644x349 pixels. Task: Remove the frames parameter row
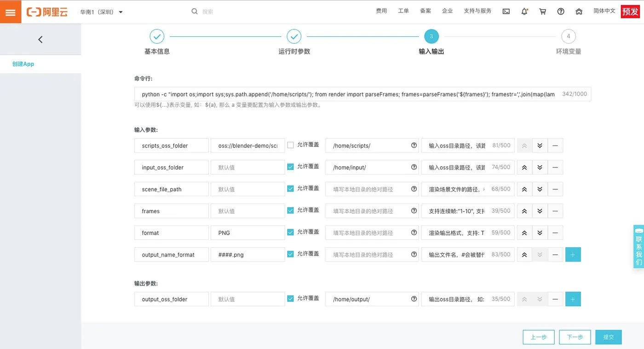coord(555,211)
